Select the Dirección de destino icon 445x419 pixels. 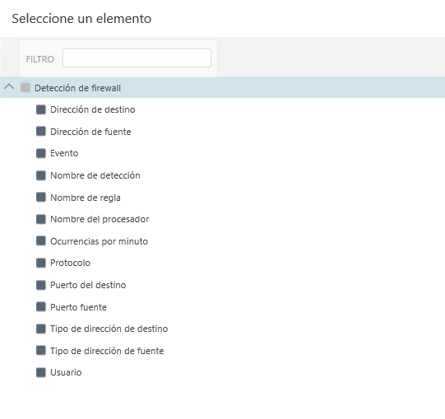tap(41, 109)
